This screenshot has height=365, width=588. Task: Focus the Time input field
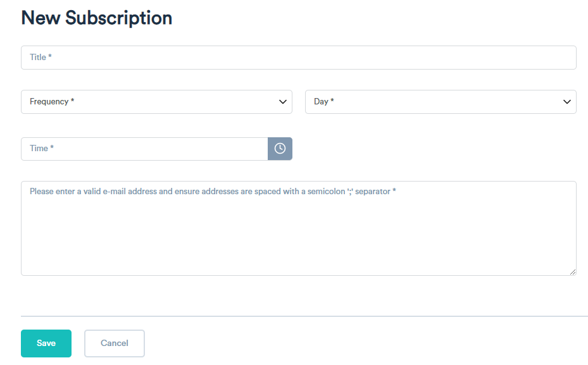(144, 149)
